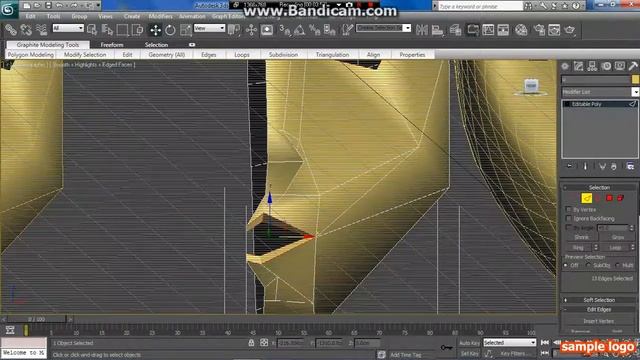This screenshot has width=640, height=360.
Task: Open the 3ds Max application menu logo
Action: 8,9
